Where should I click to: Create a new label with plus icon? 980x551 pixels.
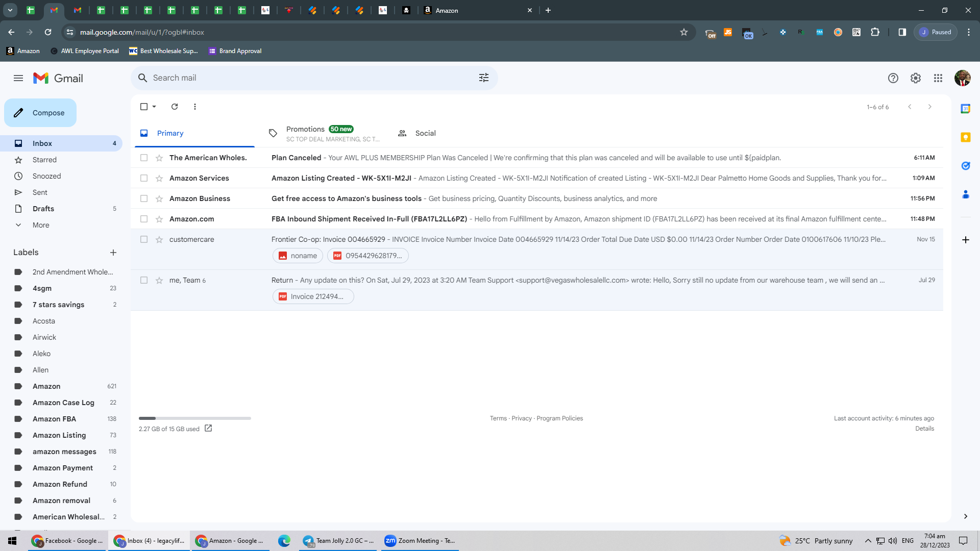click(113, 253)
